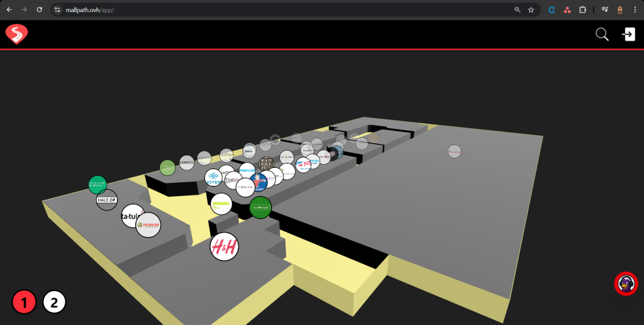
Task: Select the blue marker with red-shirted figure
Action: 258,182
